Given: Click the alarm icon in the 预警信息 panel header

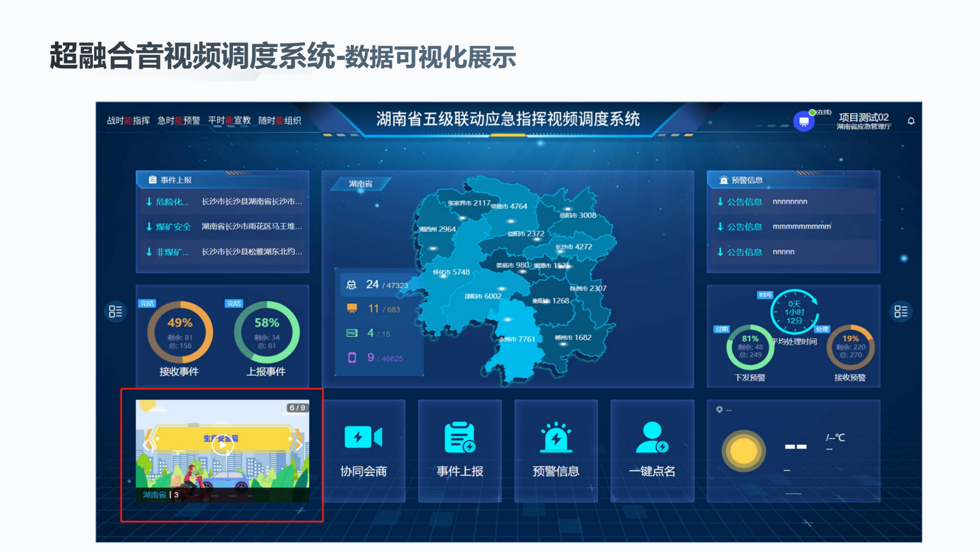Looking at the screenshot, I should pyautogui.click(x=723, y=180).
